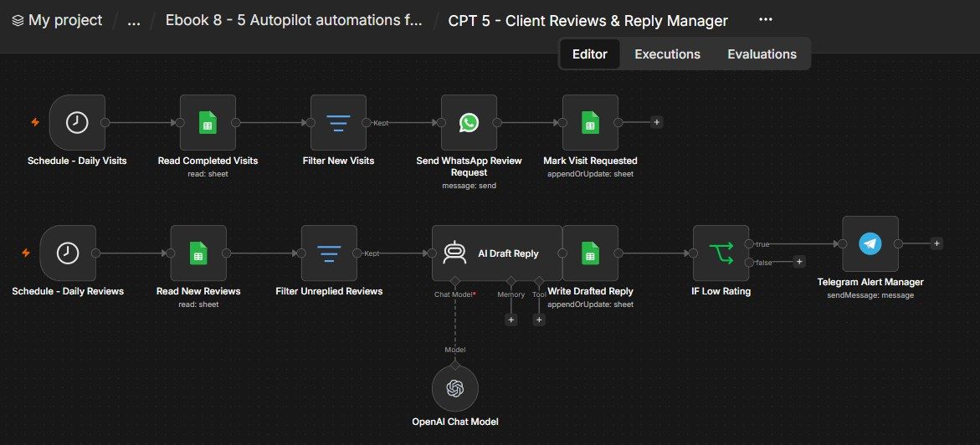Click the Kept output of Filter New Visits
This screenshot has height=445, width=980.
[x=367, y=122]
